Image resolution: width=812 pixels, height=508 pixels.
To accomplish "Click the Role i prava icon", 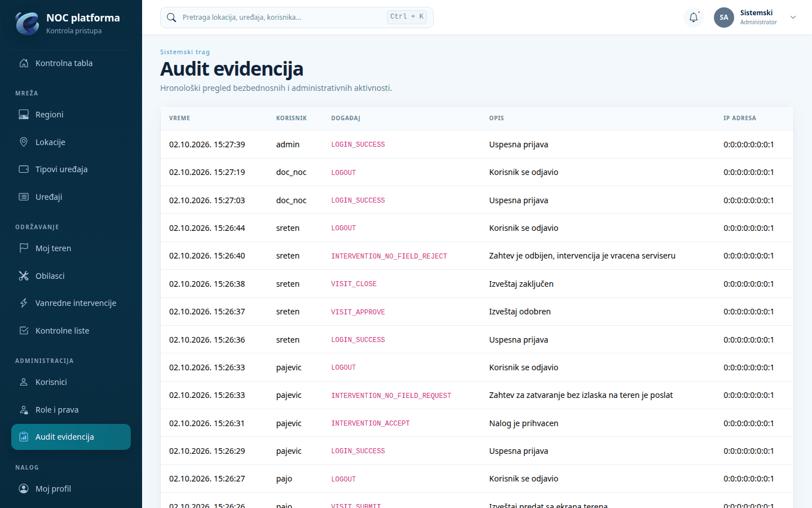I will click(24, 409).
